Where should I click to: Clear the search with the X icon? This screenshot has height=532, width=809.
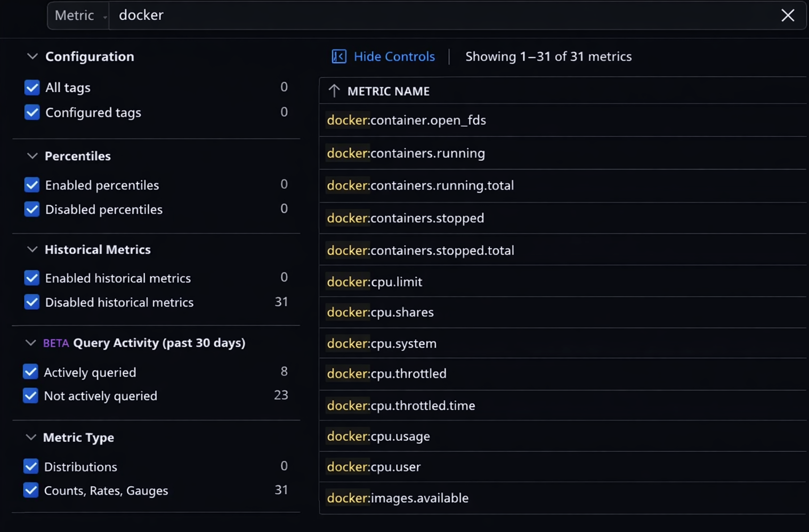coord(788,15)
